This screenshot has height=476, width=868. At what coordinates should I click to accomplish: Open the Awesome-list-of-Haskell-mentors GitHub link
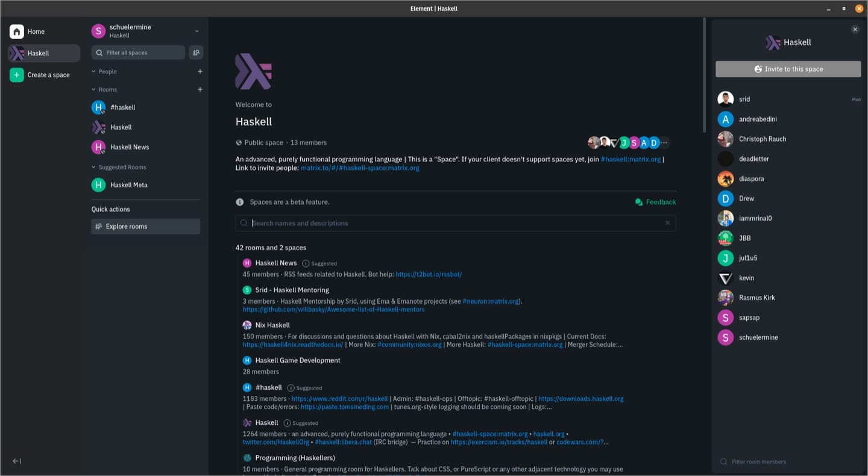pyautogui.click(x=333, y=309)
